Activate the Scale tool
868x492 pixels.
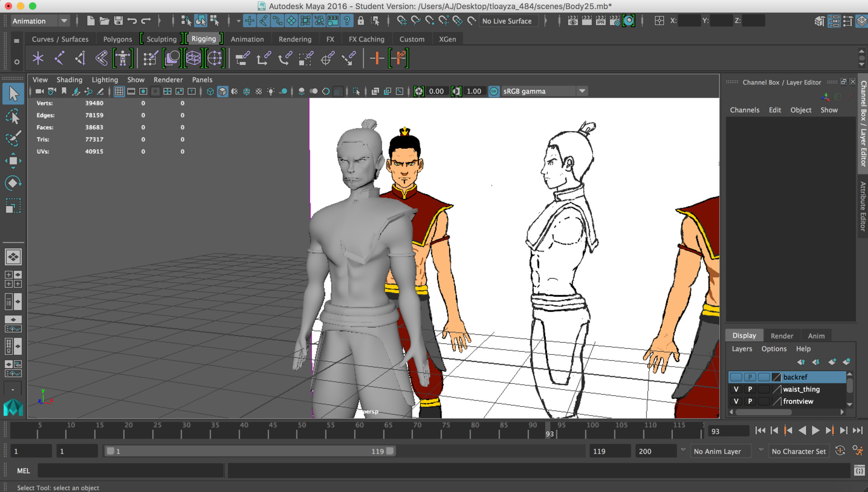[x=13, y=206]
